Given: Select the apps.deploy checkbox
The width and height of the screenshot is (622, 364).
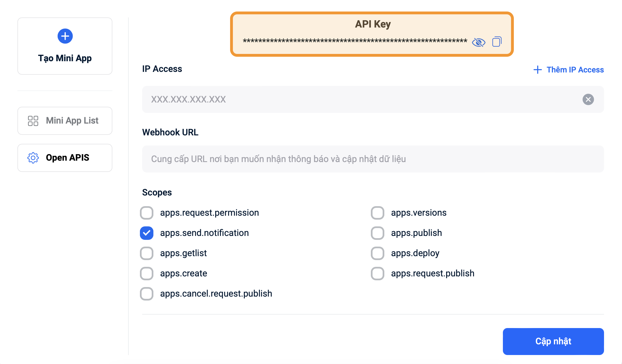Looking at the screenshot, I should 378,253.
